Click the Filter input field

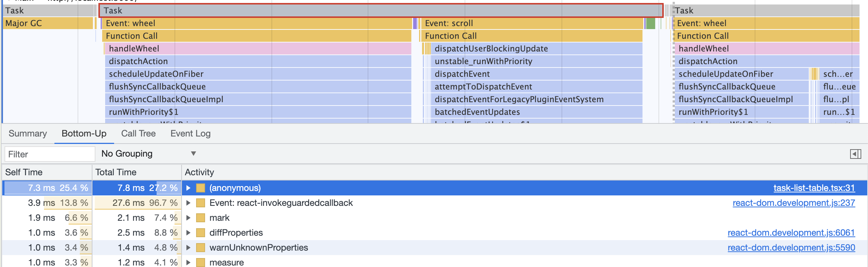pyautogui.click(x=49, y=154)
